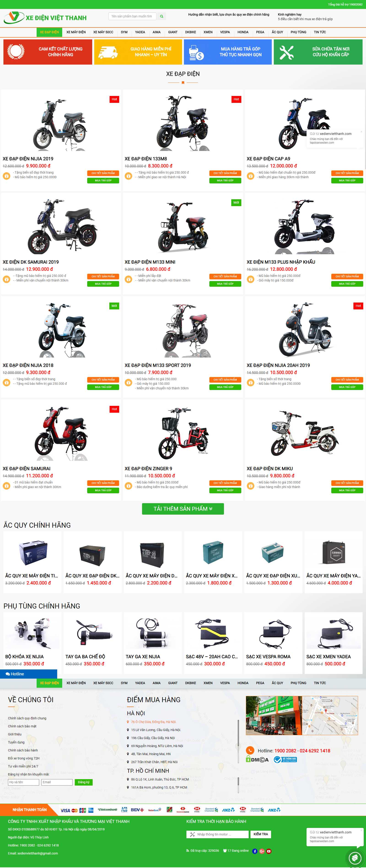Expand more products with Tải Thêm Sản Phẩm
366x868 pixels.
click(183, 509)
